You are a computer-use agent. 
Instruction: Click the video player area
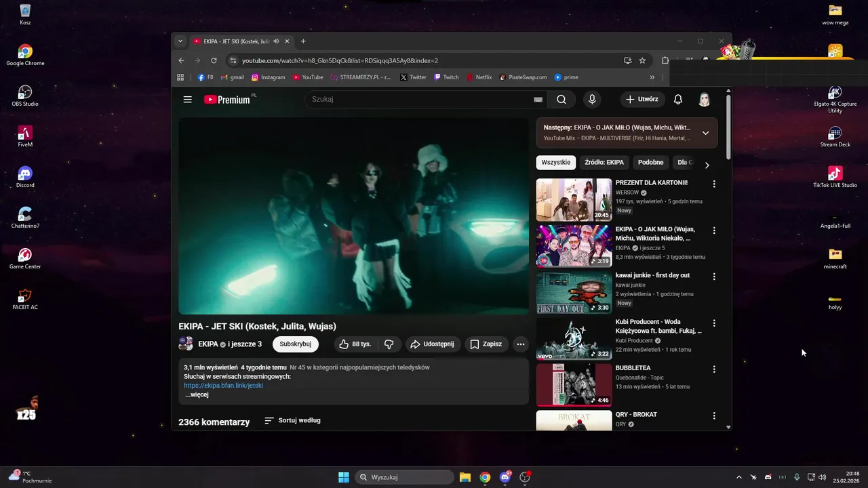coord(353,216)
